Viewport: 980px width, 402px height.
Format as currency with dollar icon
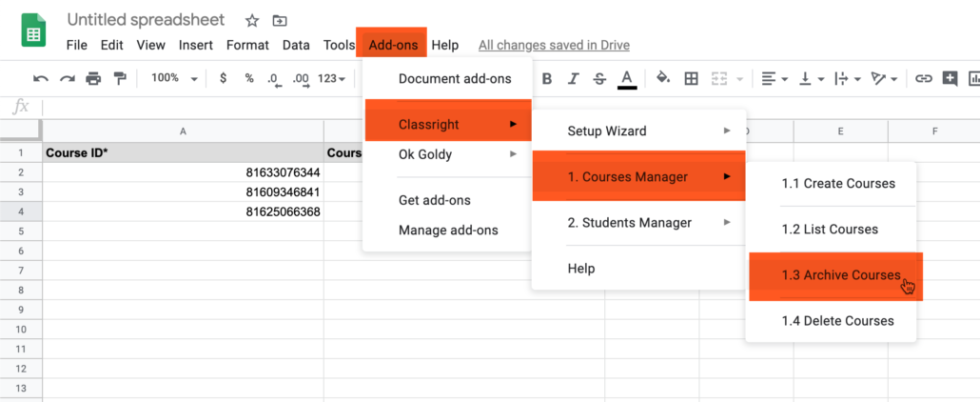point(224,78)
